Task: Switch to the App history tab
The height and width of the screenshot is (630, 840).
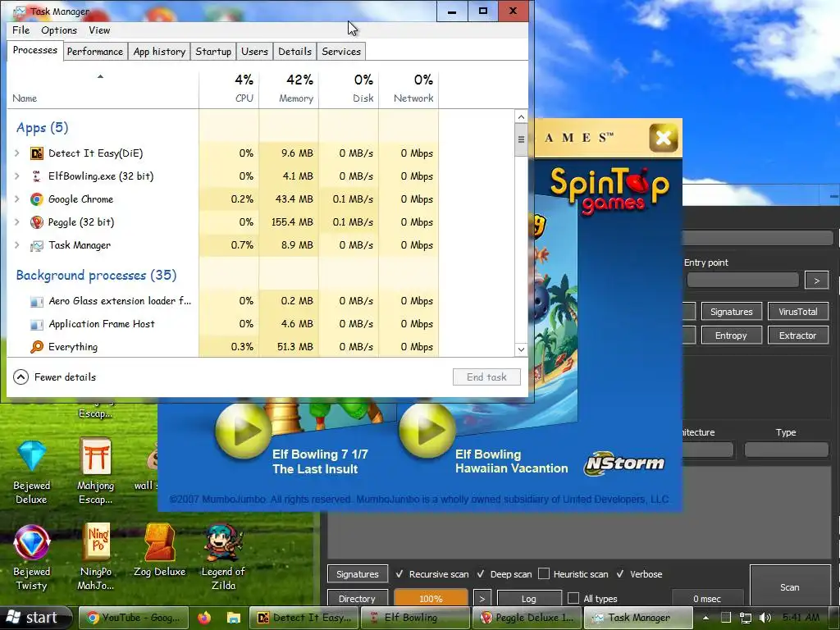Action: (159, 52)
